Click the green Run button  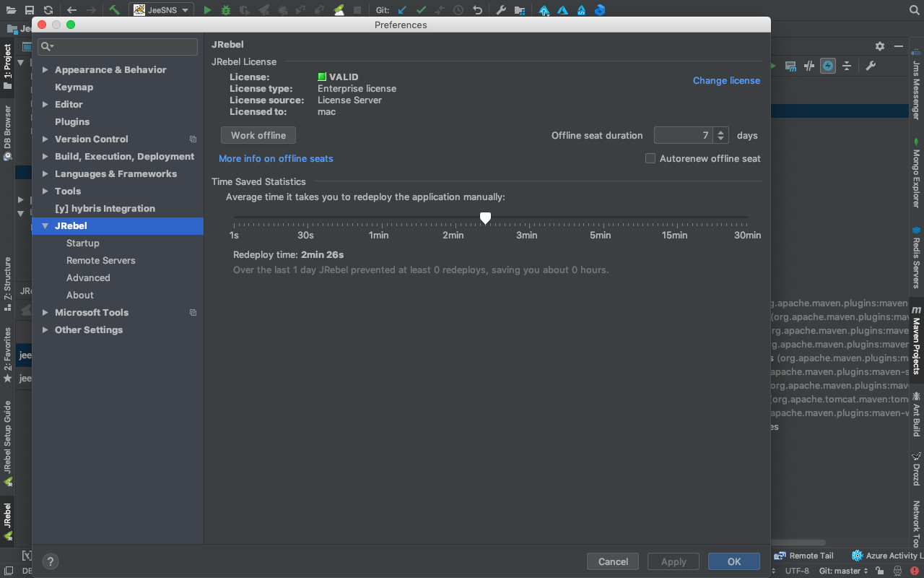207,10
